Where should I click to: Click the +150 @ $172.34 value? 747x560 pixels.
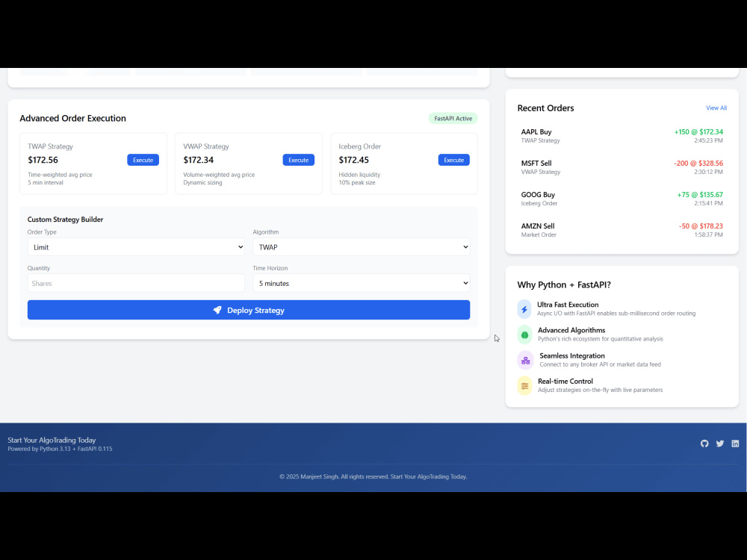[x=698, y=132]
